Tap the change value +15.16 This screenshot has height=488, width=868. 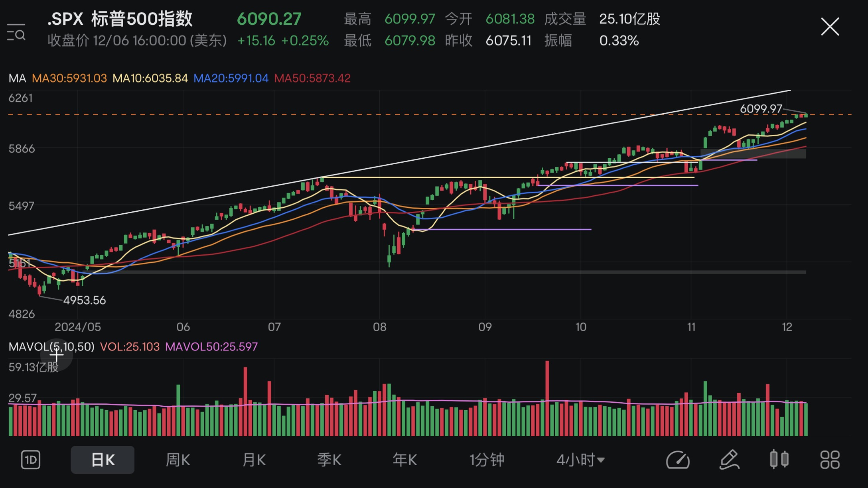pos(256,40)
